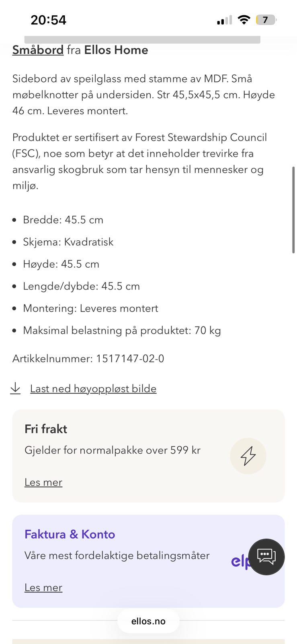
Task: Tap the lightning bolt shipping icon
Action: tap(248, 456)
